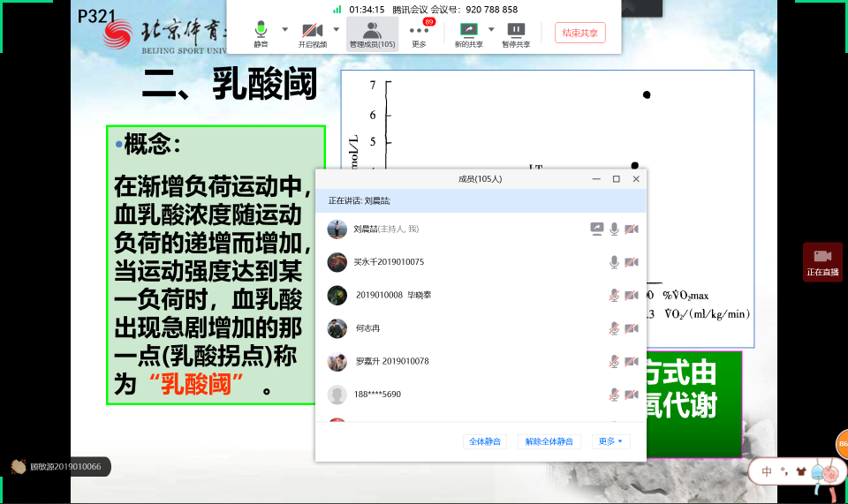Expand video options arrow next to 开启视频
This screenshot has height=504, width=848.
tap(336, 29)
